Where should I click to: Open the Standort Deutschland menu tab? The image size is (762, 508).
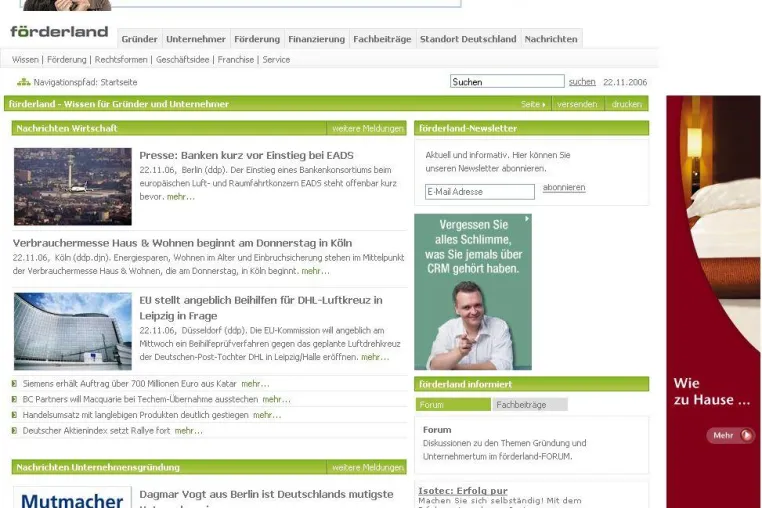468,39
